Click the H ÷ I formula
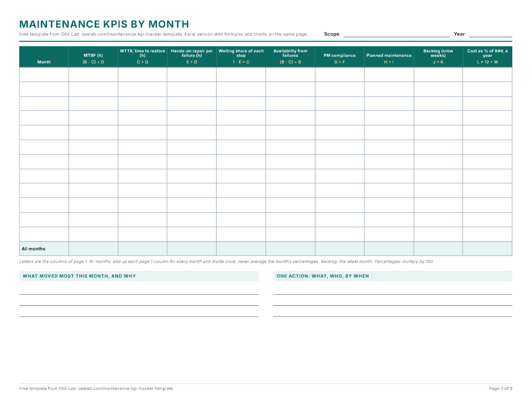532x411 pixels. click(389, 62)
